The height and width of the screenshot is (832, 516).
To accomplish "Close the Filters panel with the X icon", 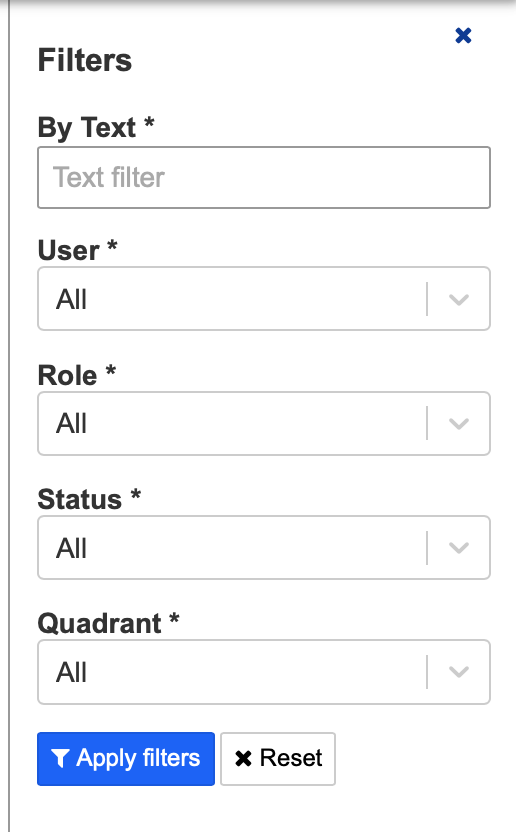I will pos(463,36).
